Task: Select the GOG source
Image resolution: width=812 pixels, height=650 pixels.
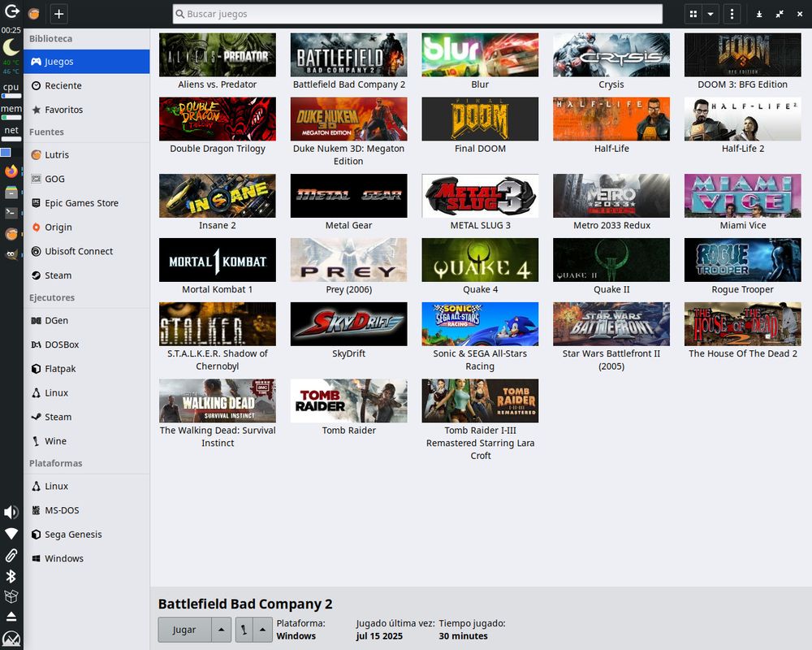Action: coord(87,179)
